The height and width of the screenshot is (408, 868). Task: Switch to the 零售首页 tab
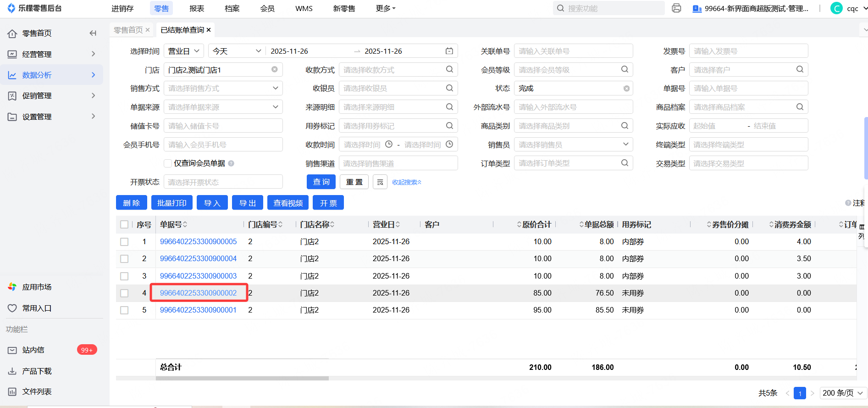(x=128, y=30)
